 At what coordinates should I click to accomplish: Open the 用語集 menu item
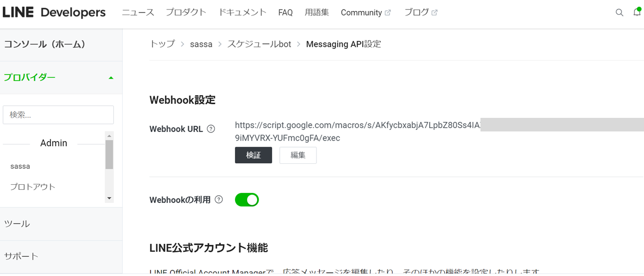point(317,13)
